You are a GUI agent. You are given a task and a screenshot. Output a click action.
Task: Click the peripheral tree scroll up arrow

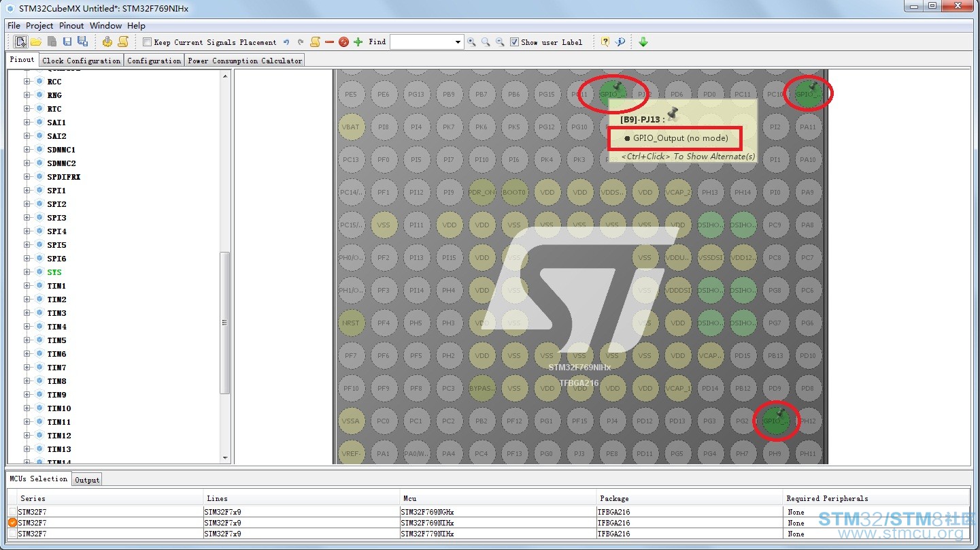coord(224,75)
